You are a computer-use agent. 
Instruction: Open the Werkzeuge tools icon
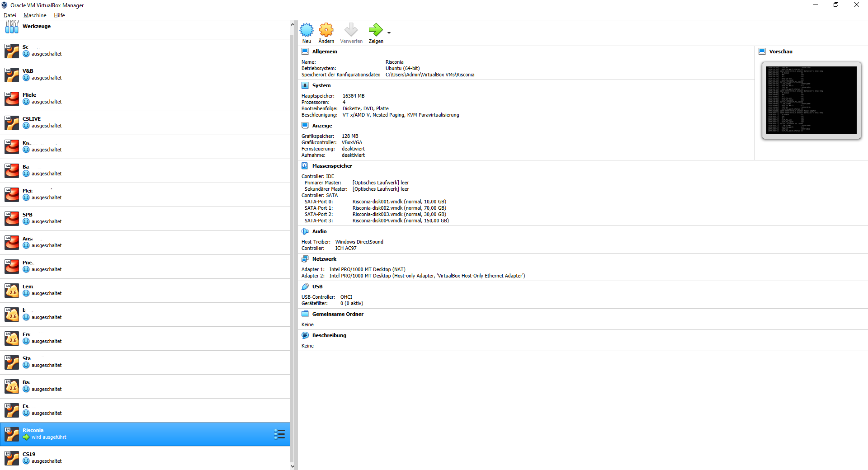coord(12,27)
